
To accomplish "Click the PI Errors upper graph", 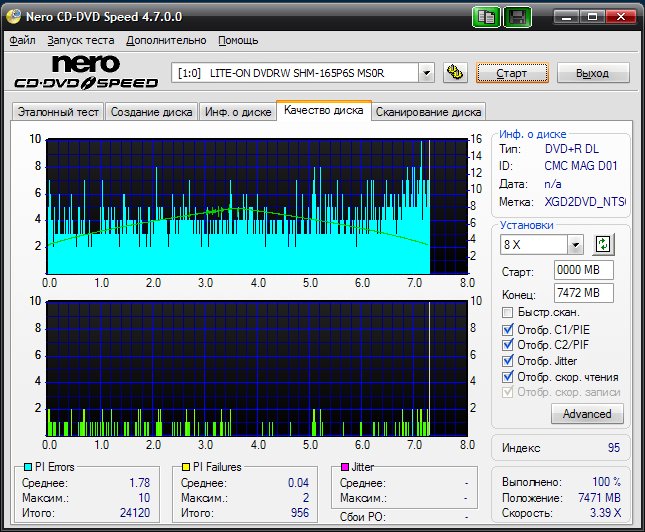I will (258, 207).
